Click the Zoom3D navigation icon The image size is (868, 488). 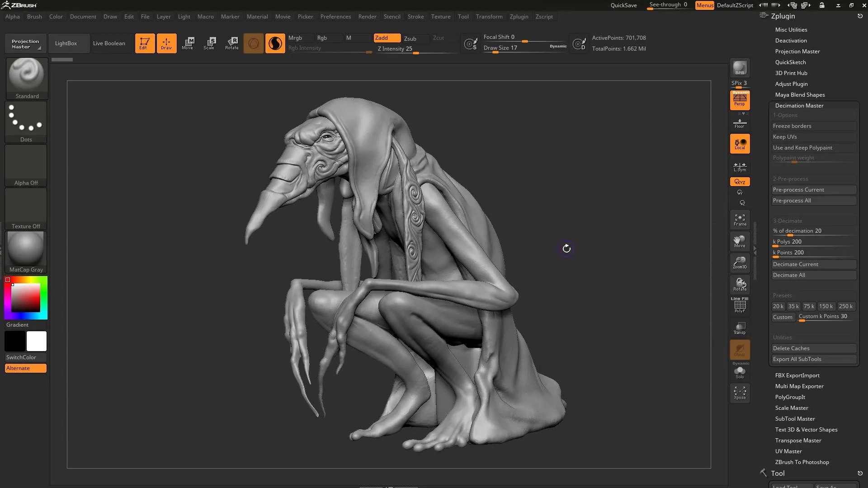click(x=740, y=263)
